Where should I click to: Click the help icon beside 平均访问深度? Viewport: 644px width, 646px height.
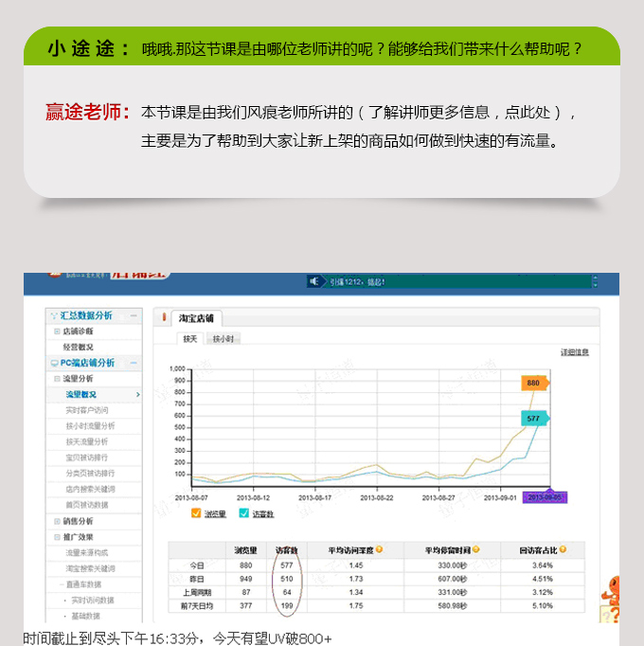click(379, 549)
